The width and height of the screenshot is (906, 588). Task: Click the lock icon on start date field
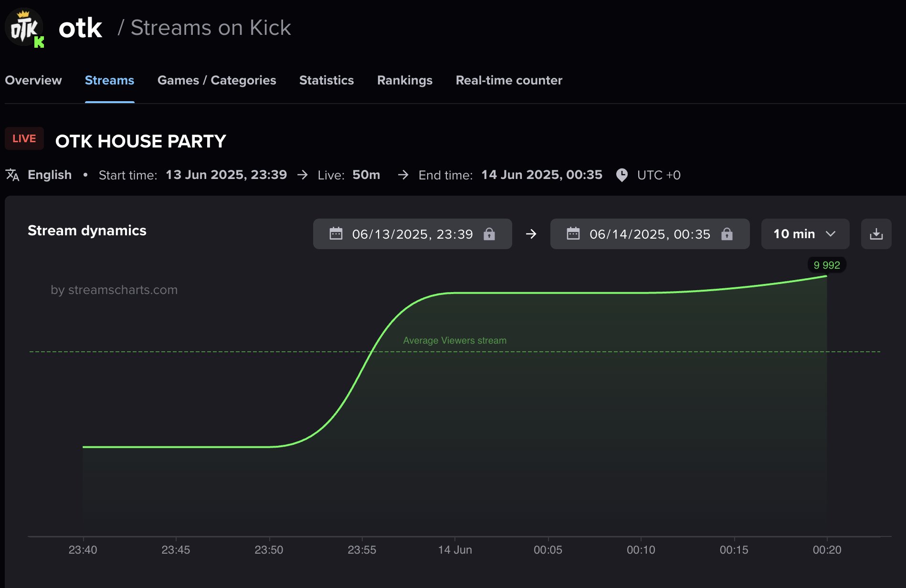tap(489, 234)
